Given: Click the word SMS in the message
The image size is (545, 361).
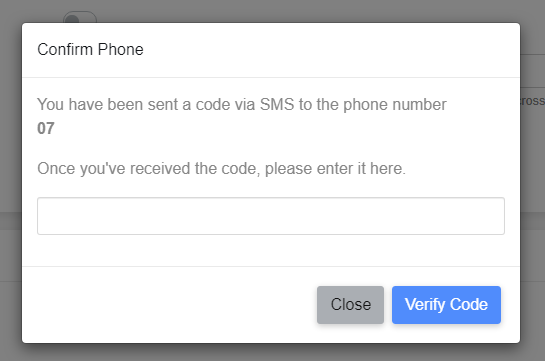Looking at the screenshot, I should [277, 105].
